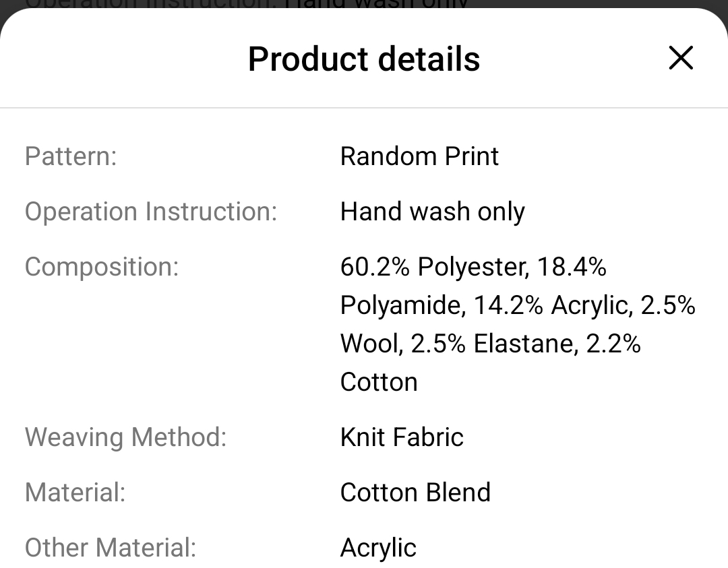Tap the 60.2% Polyester composition line
Image resolution: width=728 pixels, height=568 pixels.
(x=473, y=267)
